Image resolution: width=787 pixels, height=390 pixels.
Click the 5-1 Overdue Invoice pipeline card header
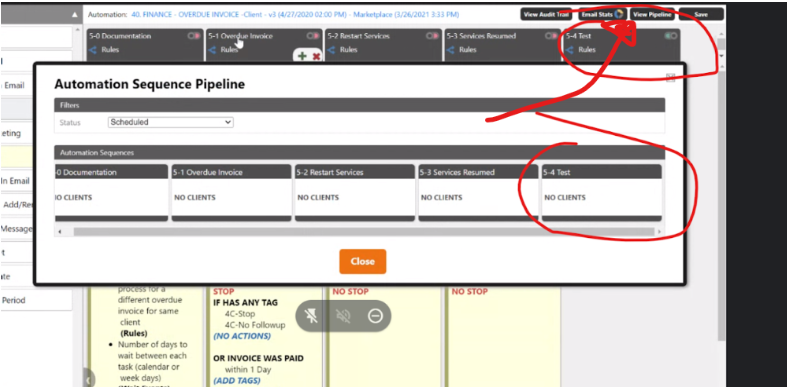pos(231,172)
